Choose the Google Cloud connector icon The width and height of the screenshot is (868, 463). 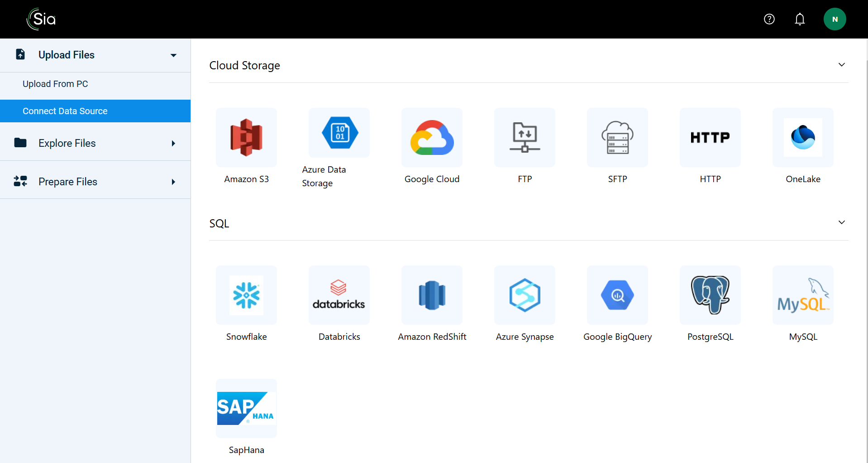(x=432, y=137)
